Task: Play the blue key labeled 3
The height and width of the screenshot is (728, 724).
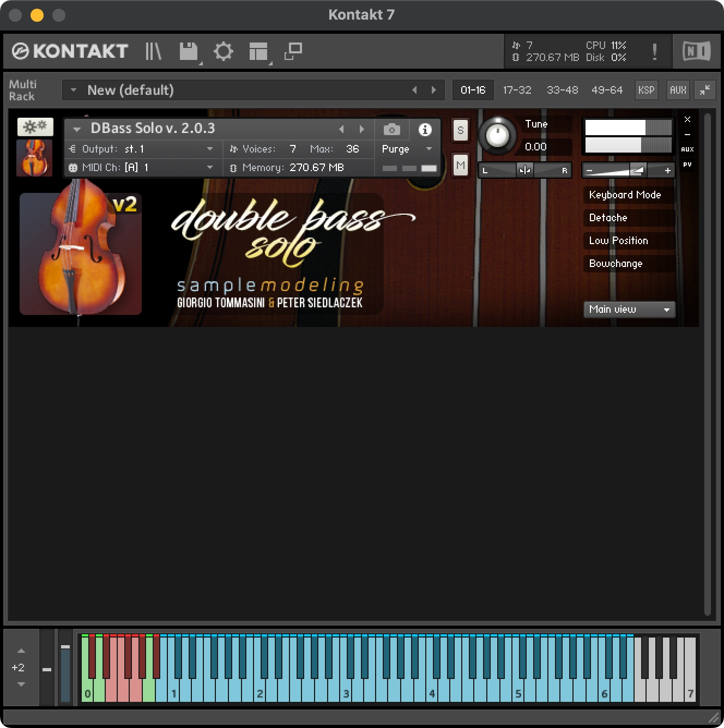Action: pos(346,689)
